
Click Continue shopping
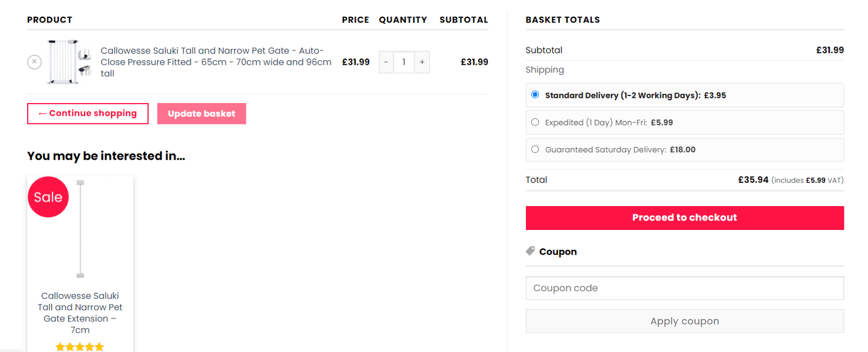click(x=87, y=113)
